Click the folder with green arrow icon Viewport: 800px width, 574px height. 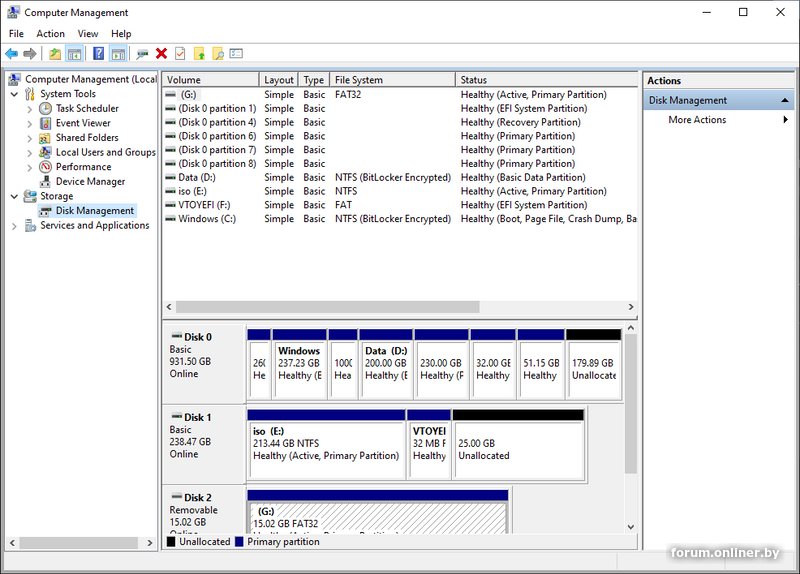pos(199,54)
